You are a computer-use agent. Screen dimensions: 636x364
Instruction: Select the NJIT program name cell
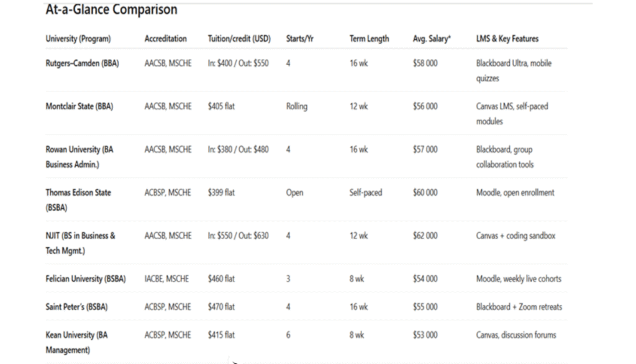pos(80,243)
